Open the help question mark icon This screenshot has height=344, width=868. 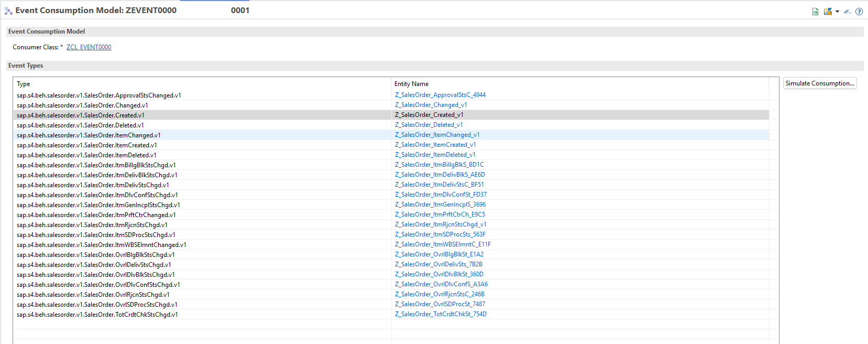coord(859,12)
